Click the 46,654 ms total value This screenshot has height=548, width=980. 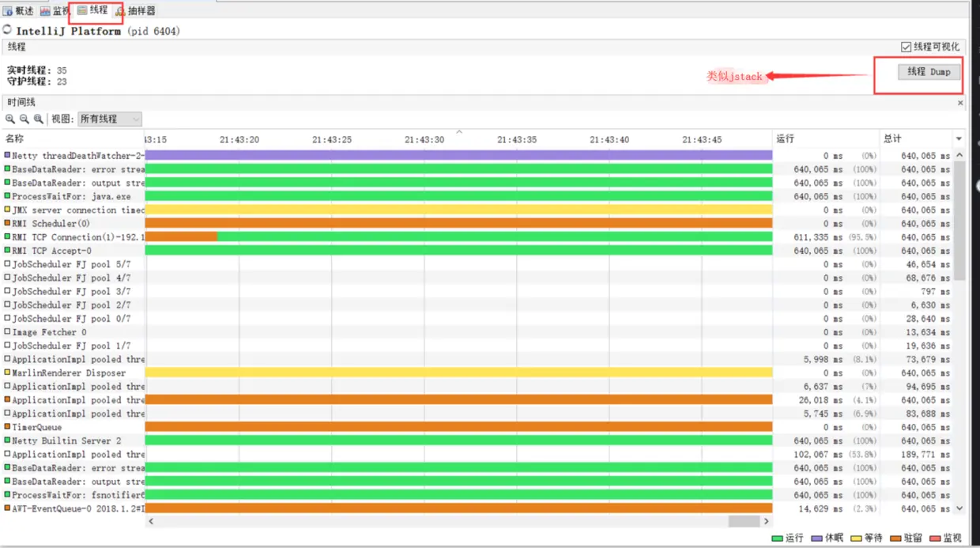point(928,264)
